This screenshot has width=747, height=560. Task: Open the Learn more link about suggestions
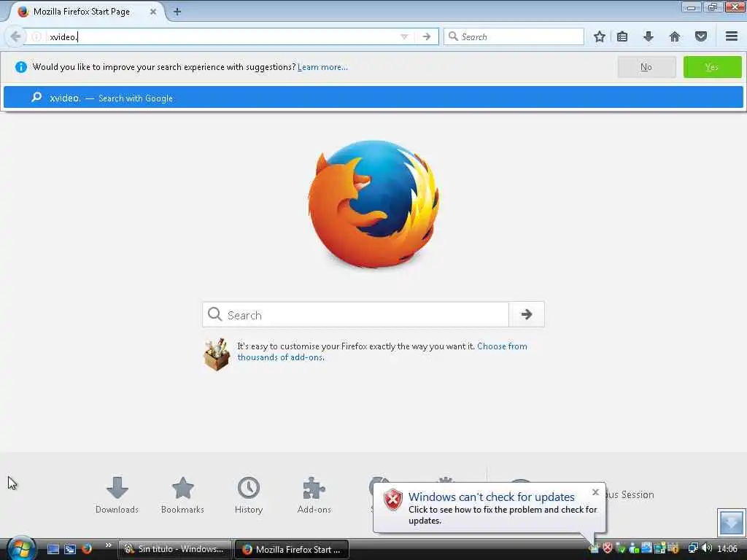coord(322,67)
